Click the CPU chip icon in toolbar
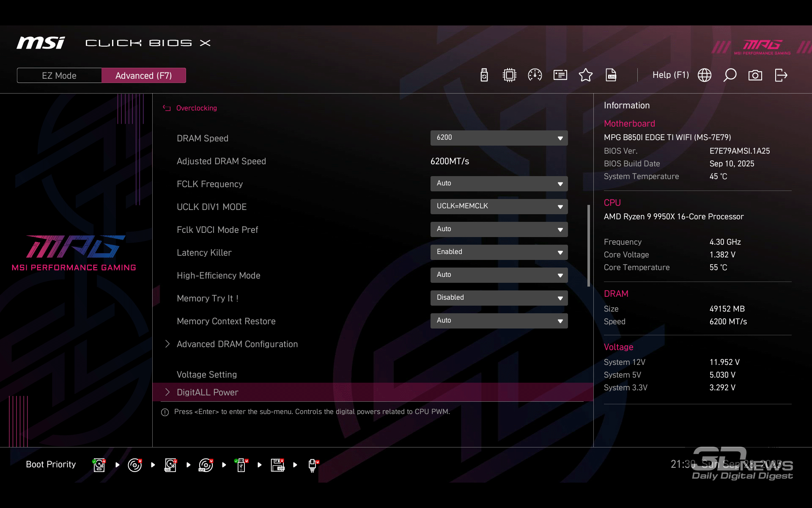The image size is (812, 508). coord(510,75)
